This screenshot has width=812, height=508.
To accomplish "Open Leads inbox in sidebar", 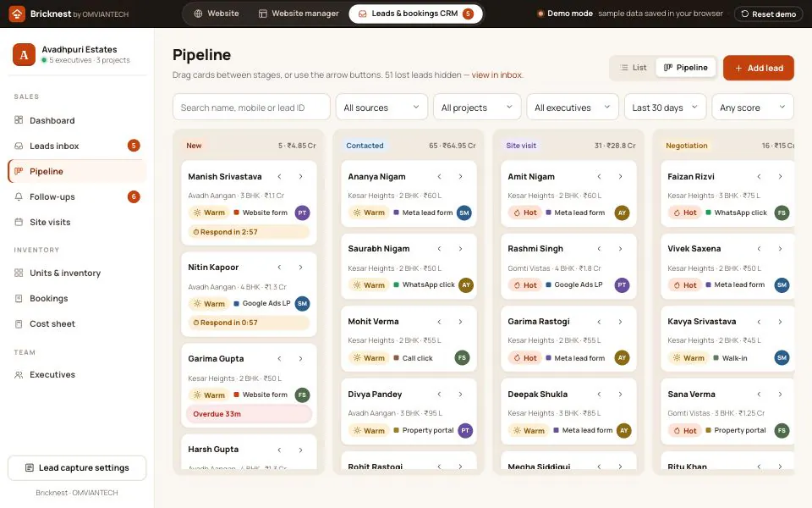I will pos(77,146).
